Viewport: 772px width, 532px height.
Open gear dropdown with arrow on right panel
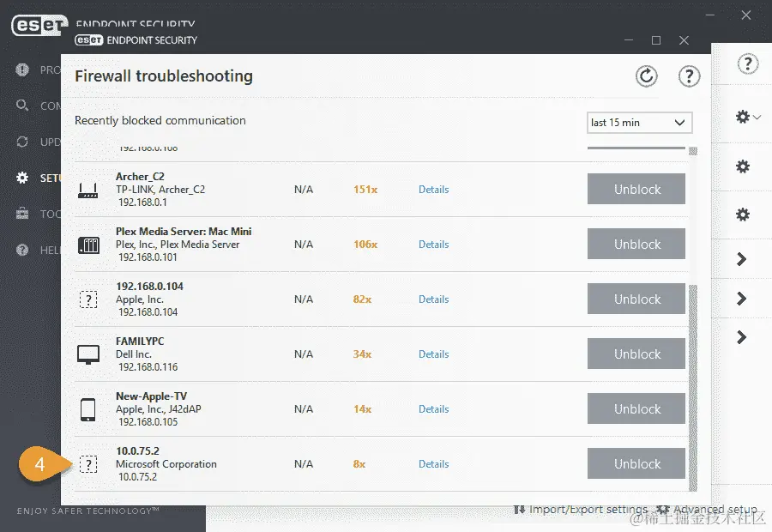(x=748, y=118)
